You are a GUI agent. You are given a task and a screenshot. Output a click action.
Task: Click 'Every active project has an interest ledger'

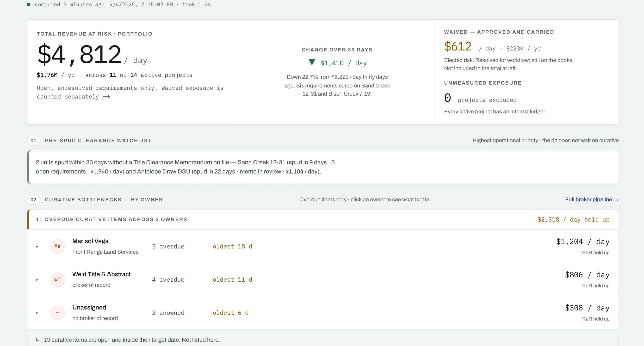click(x=495, y=111)
